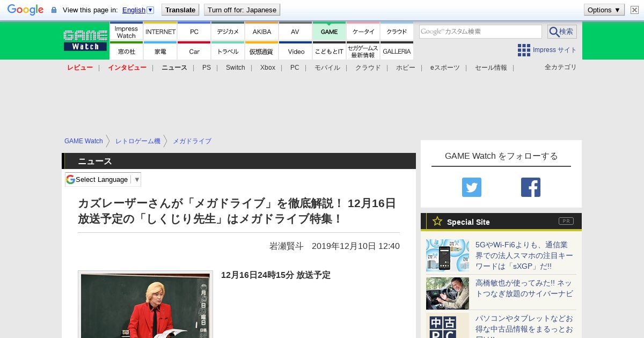
Task: Turn off translation for Japanese
Action: [242, 10]
